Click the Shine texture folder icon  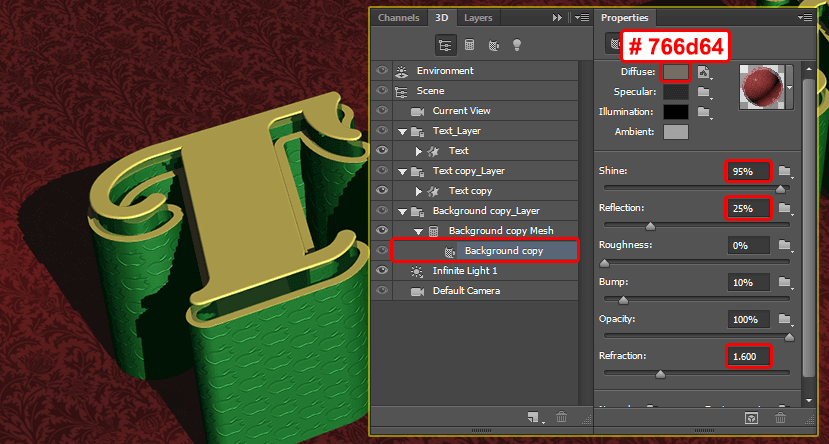tap(784, 171)
